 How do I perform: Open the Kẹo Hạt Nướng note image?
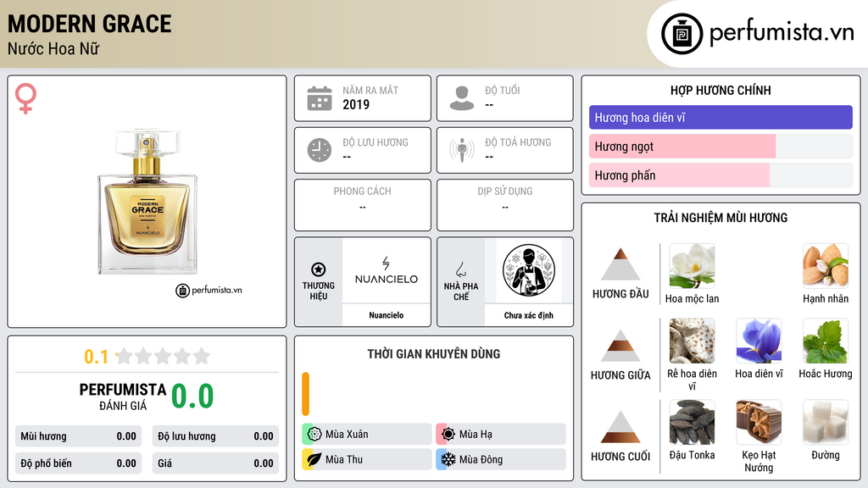click(x=759, y=422)
